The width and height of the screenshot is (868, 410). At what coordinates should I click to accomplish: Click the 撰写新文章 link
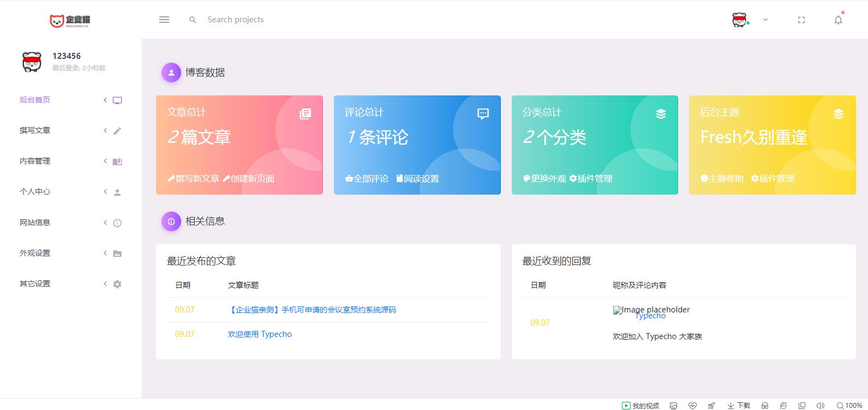(194, 179)
